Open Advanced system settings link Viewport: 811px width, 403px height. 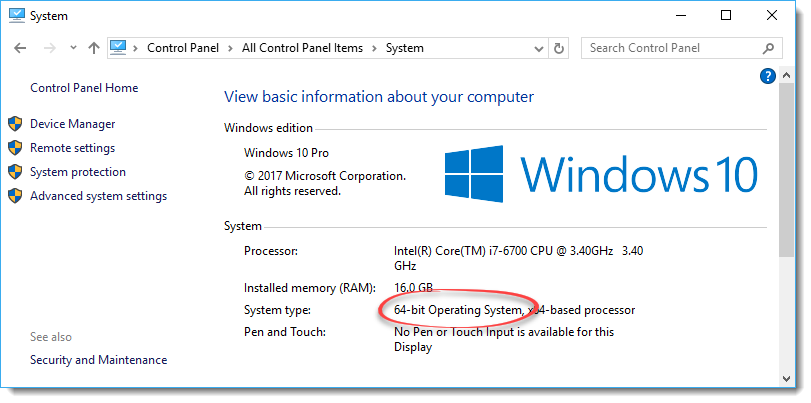98,196
